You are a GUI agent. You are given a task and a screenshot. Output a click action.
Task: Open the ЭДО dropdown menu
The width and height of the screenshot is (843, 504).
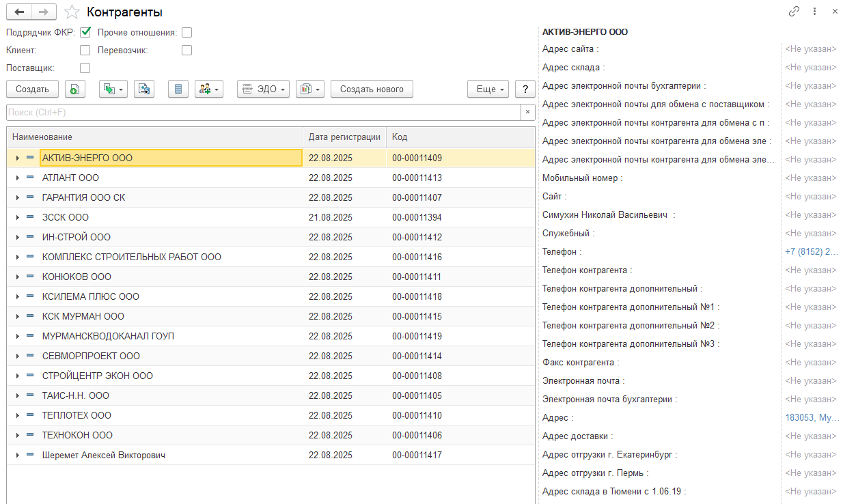click(263, 89)
